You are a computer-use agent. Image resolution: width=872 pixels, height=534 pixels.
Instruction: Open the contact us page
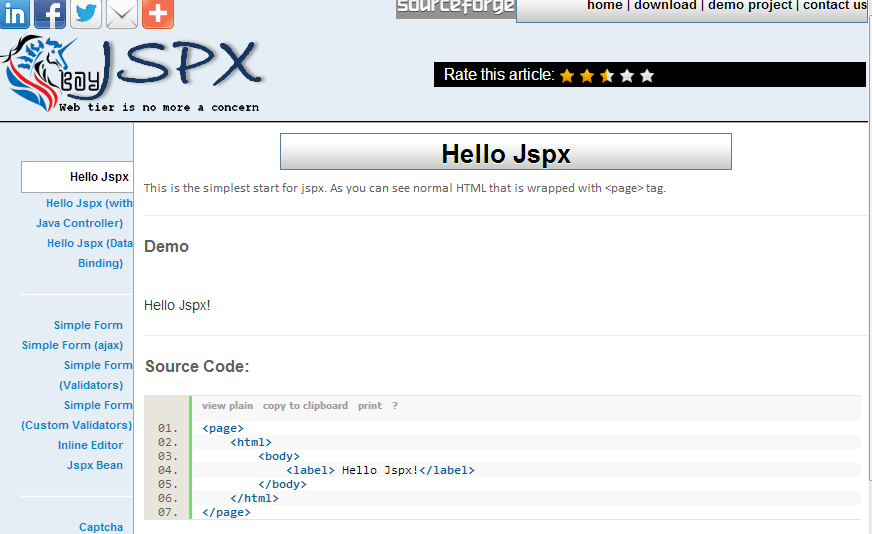pyautogui.click(x=834, y=6)
